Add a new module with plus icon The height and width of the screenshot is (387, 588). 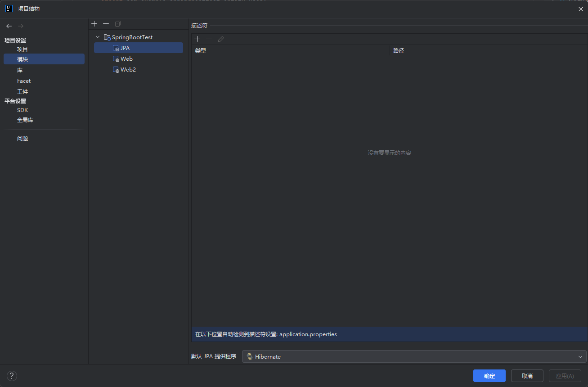pyautogui.click(x=94, y=23)
